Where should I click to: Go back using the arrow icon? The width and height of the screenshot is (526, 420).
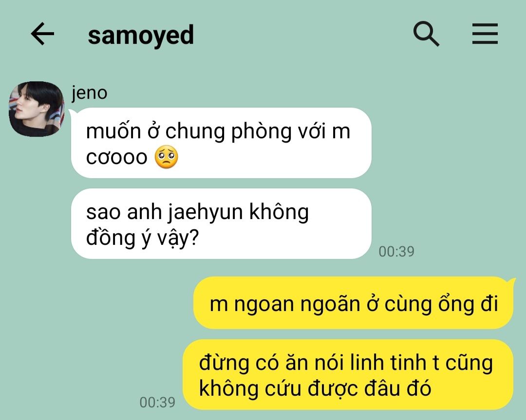(42, 34)
